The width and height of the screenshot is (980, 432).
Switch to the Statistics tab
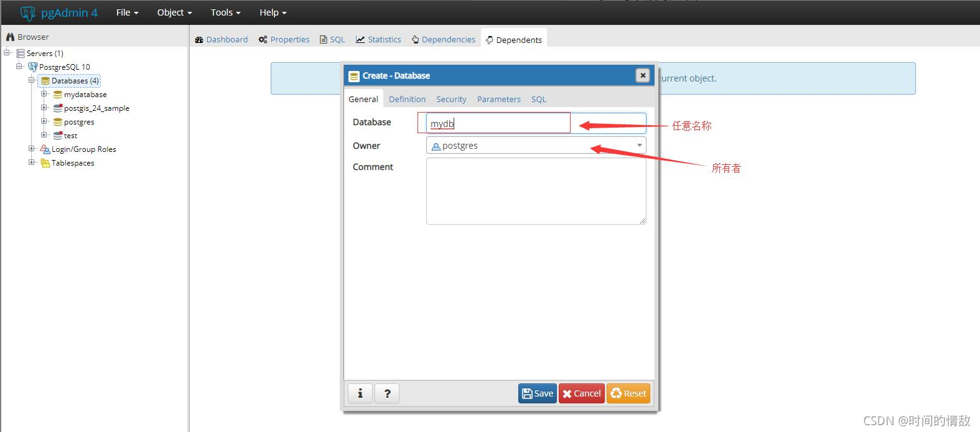[378, 39]
